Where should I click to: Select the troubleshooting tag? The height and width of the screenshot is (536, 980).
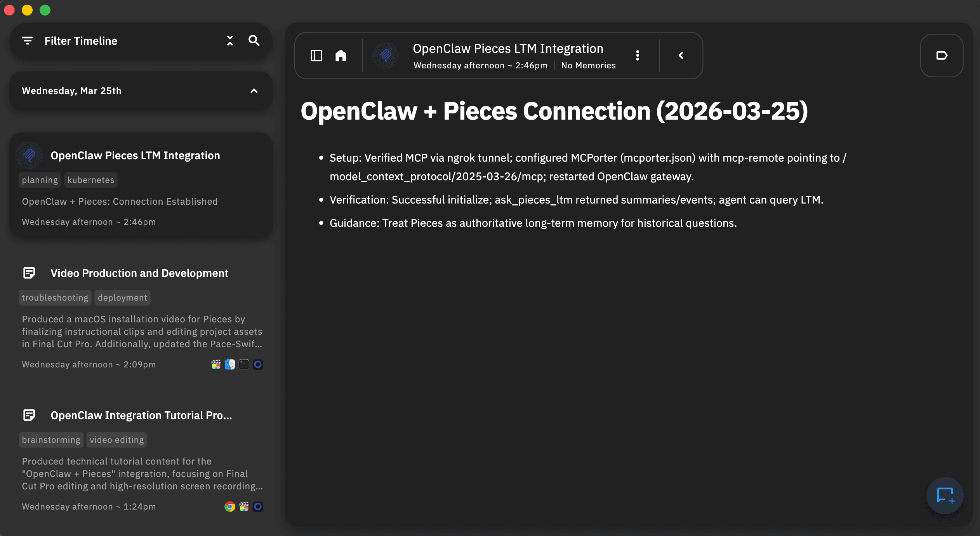[55, 298]
